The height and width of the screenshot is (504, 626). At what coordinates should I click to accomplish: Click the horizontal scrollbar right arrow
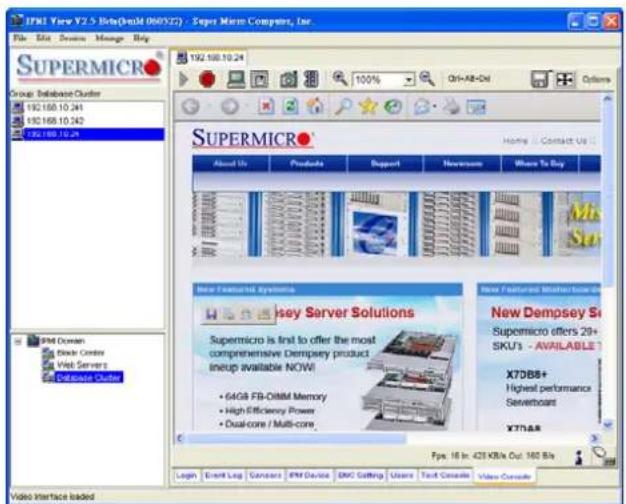click(x=594, y=439)
